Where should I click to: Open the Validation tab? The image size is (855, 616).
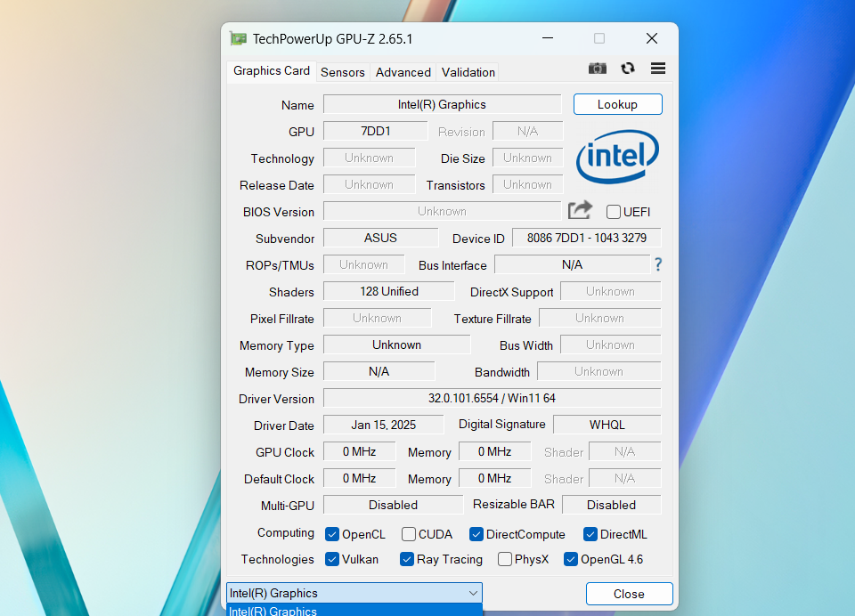(x=468, y=72)
